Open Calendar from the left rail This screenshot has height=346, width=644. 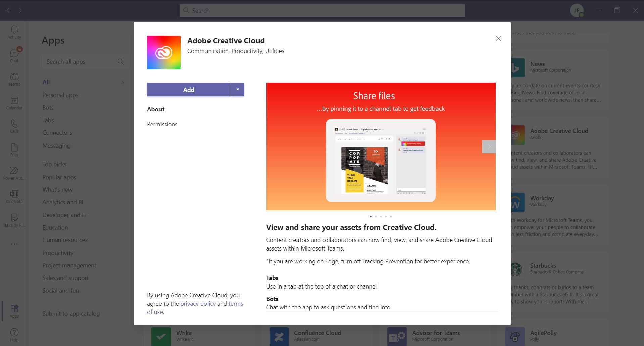point(14,103)
